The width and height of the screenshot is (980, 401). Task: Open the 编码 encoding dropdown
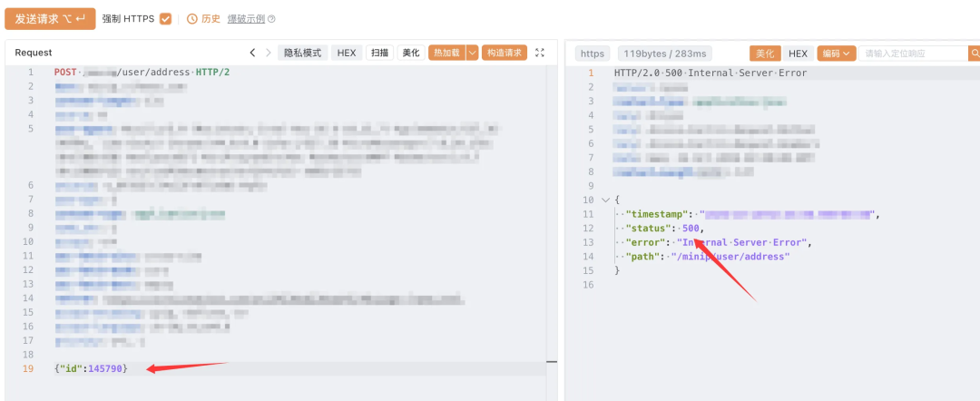click(x=836, y=54)
